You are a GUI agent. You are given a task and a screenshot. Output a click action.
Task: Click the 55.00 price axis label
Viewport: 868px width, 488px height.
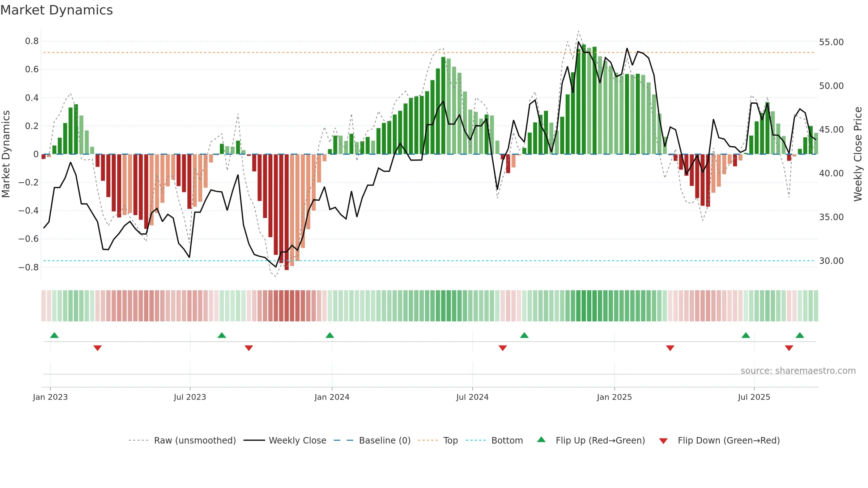(831, 42)
